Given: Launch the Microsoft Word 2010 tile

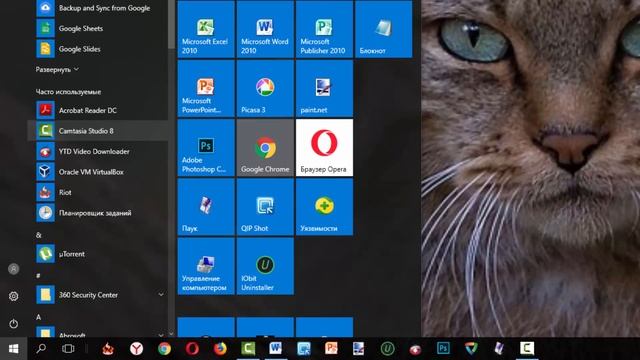Looking at the screenshot, I should pyautogui.click(x=265, y=29).
